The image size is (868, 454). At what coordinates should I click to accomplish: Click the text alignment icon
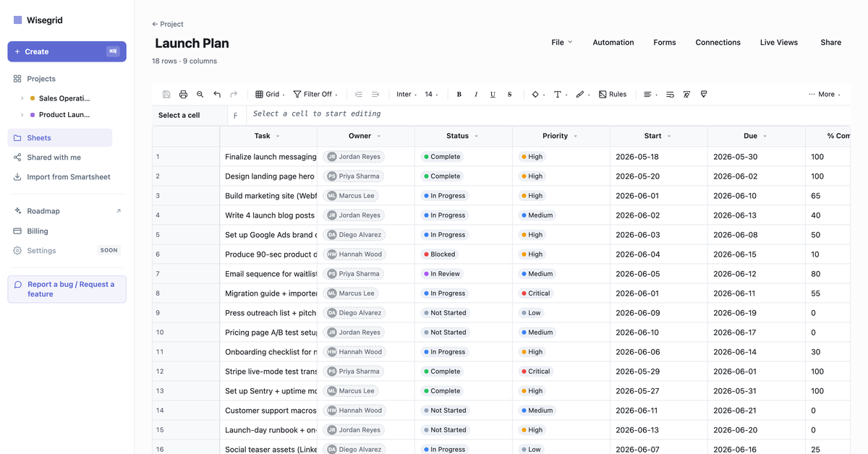[650, 94]
